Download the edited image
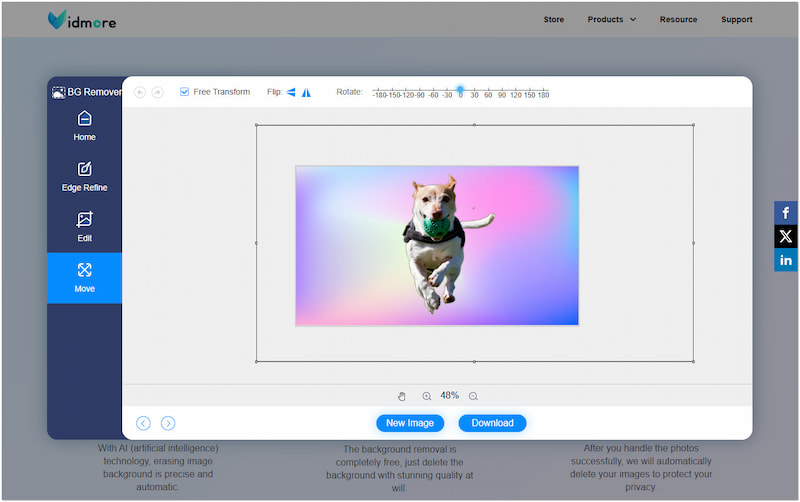The height and width of the screenshot is (502, 800). point(492,423)
